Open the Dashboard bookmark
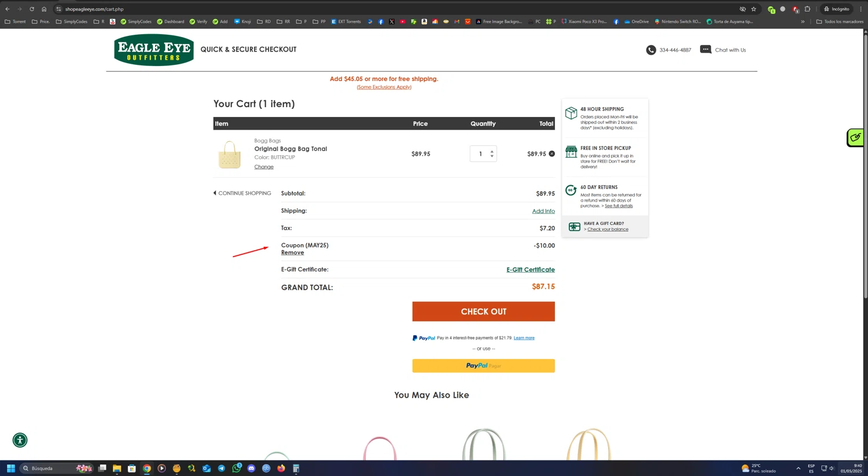 pos(171,21)
